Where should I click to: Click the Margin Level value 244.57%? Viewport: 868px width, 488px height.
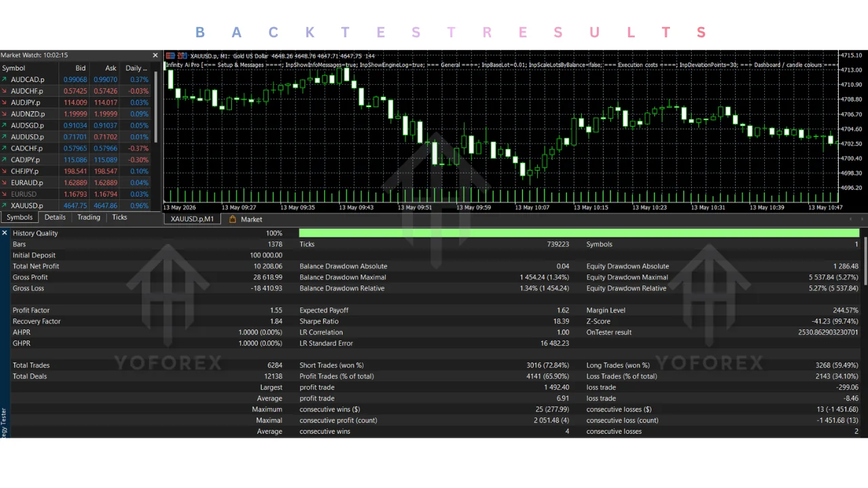845,310
